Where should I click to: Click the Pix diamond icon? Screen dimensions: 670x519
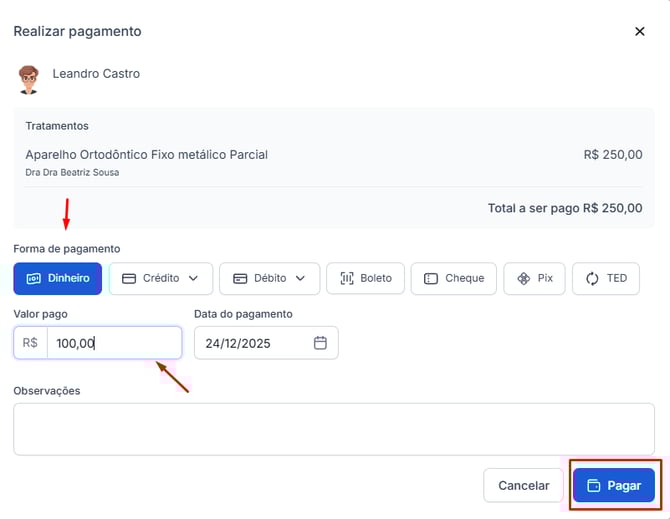coord(523,278)
